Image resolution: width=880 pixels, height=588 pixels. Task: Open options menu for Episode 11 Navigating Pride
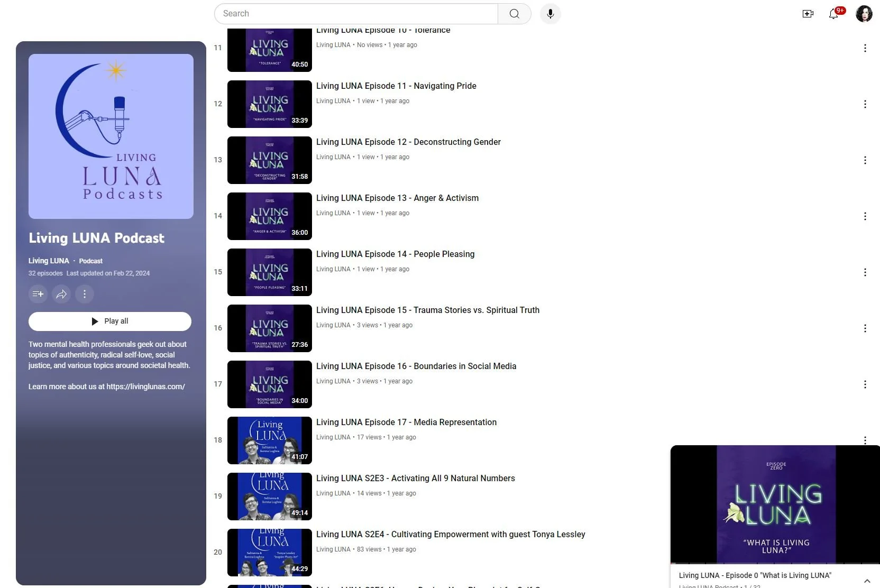tap(865, 104)
